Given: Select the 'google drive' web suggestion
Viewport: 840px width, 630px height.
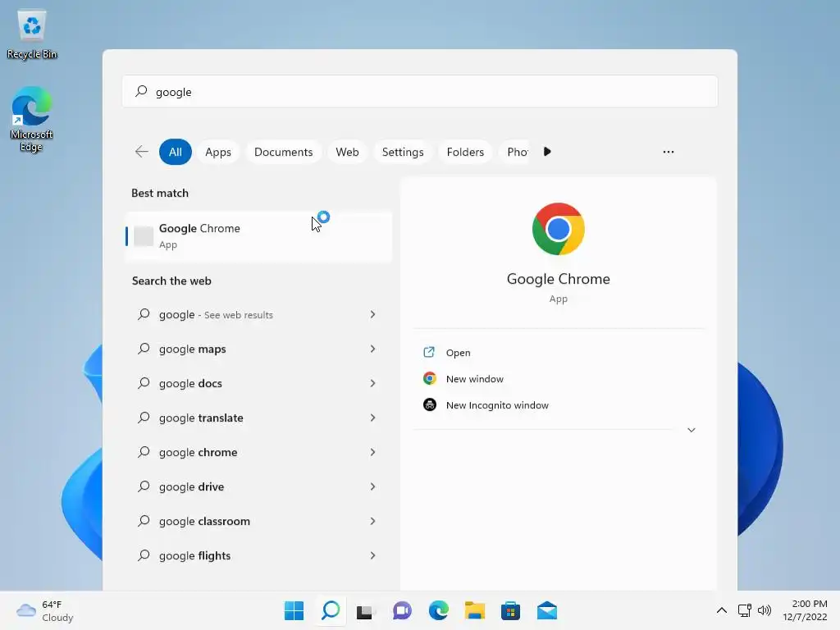Looking at the screenshot, I should [x=258, y=486].
